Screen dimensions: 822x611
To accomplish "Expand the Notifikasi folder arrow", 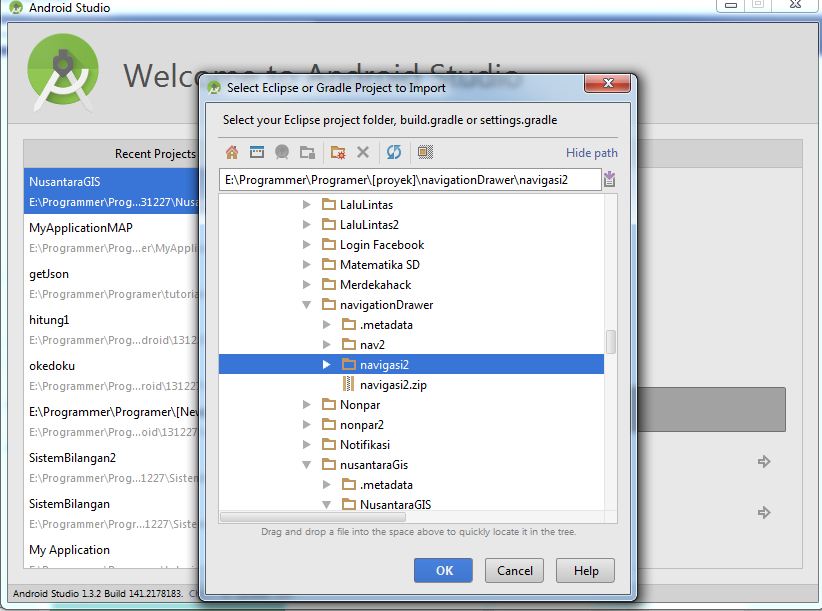I will [307, 444].
